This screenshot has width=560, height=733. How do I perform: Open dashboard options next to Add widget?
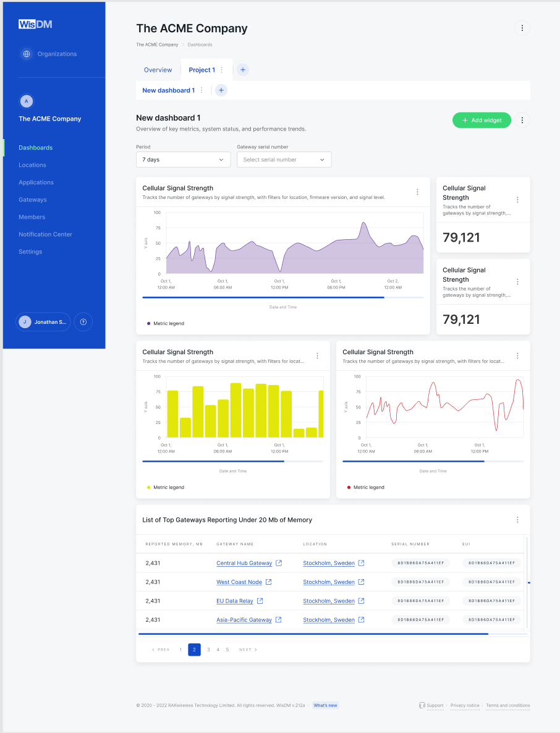[522, 120]
